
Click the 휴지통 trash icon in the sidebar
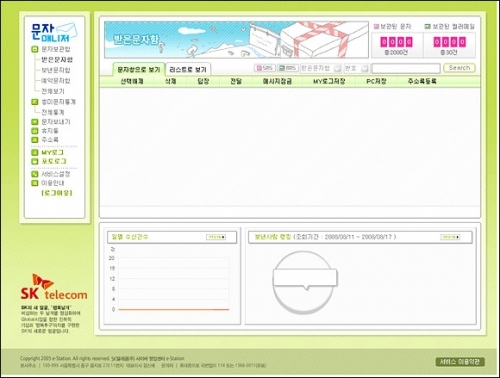point(34,131)
